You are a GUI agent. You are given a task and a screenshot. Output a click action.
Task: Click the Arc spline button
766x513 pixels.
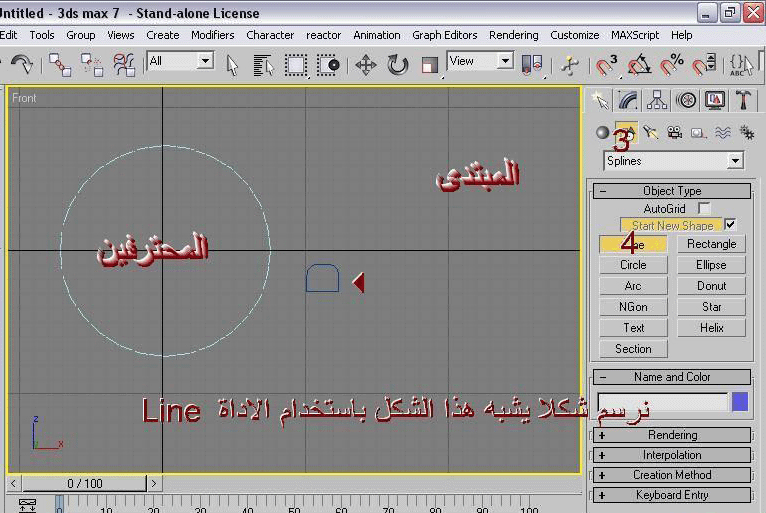click(633, 286)
